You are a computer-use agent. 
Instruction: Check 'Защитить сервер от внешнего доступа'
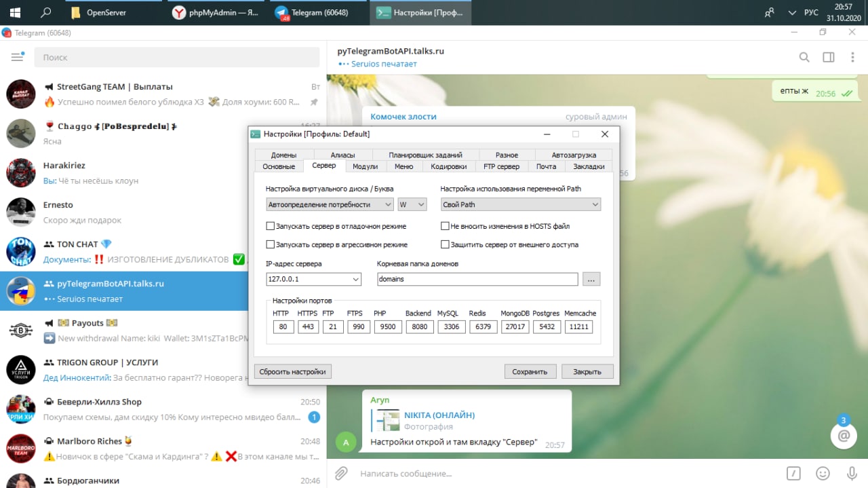[445, 244]
